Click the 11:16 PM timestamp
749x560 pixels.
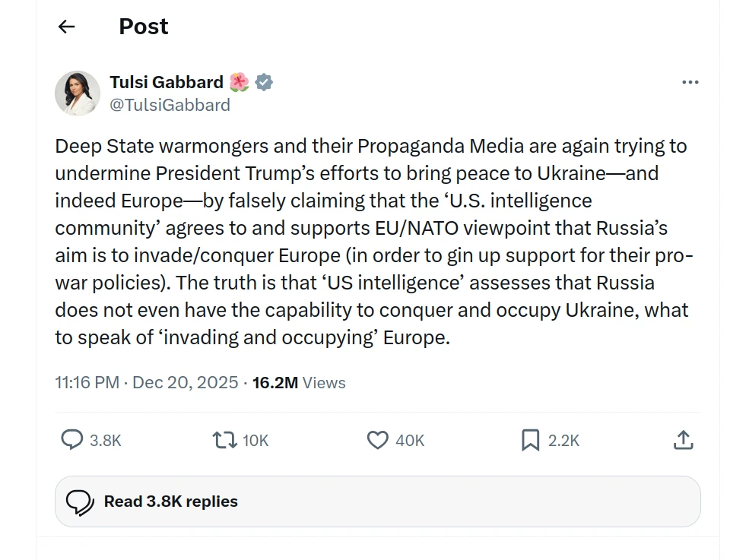pyautogui.click(x=87, y=382)
